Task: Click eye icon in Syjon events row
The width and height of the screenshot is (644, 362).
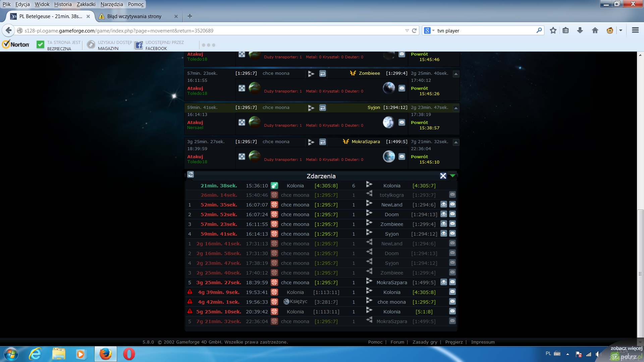Action: tap(443, 234)
